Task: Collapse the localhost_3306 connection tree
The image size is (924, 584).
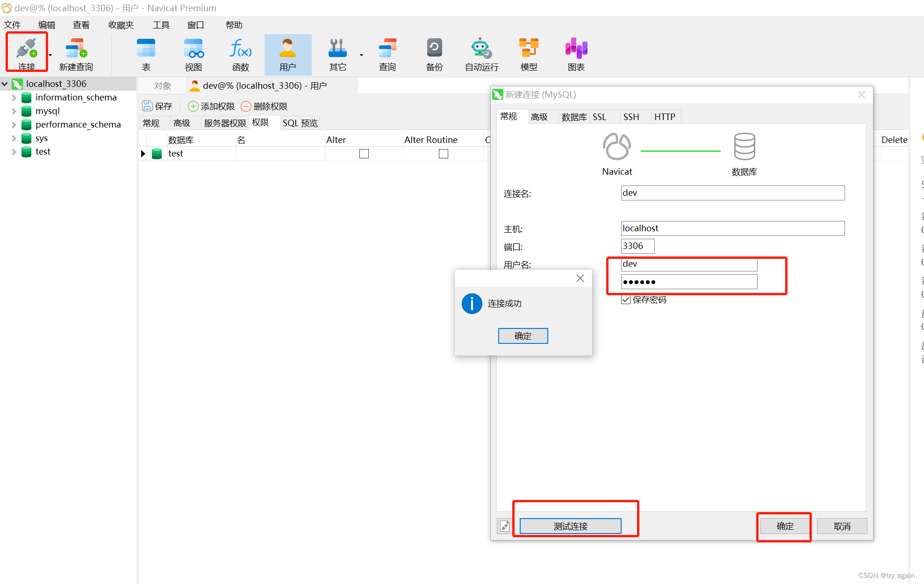Action: (x=5, y=84)
